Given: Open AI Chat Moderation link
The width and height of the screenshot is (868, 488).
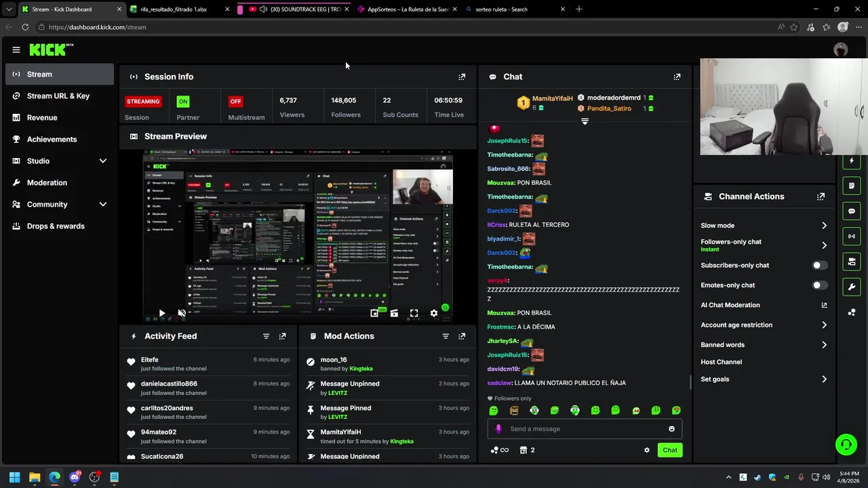Looking at the screenshot, I should [764, 305].
